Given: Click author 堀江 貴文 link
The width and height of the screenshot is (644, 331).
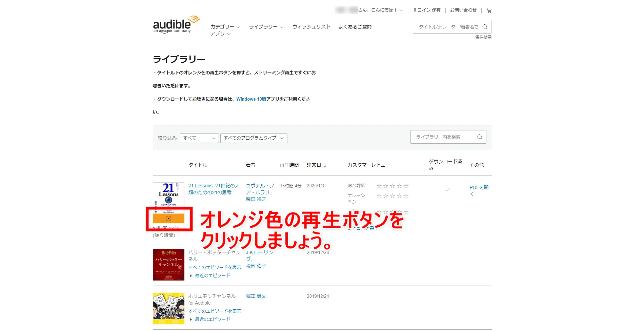Looking at the screenshot, I should click(x=256, y=296).
